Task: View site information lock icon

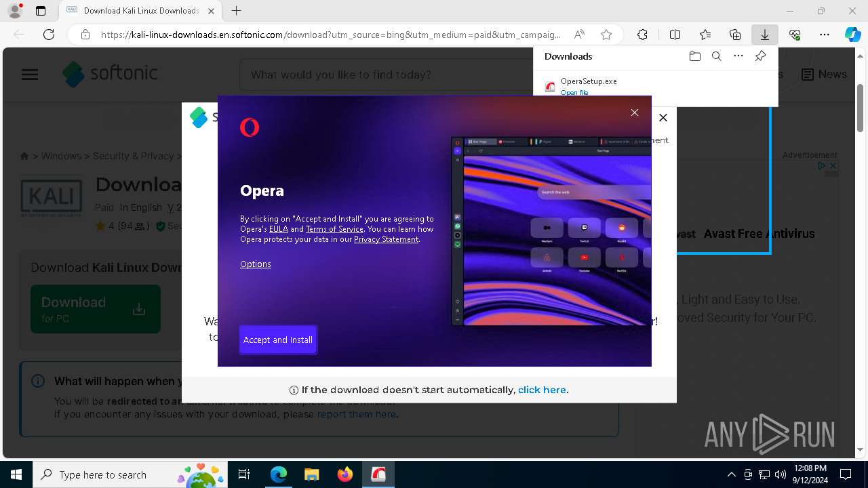Action: point(85,35)
